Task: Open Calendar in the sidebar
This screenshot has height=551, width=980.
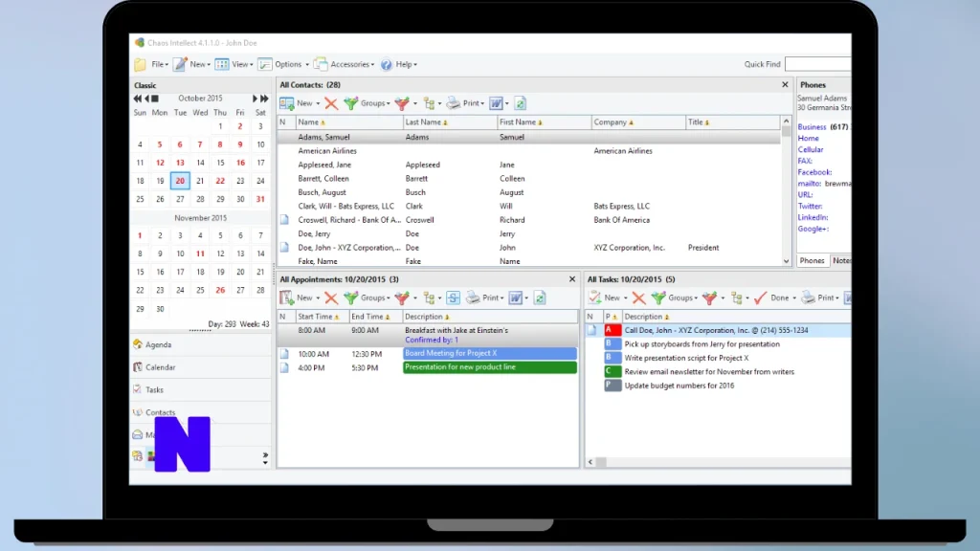Action: (x=201, y=367)
